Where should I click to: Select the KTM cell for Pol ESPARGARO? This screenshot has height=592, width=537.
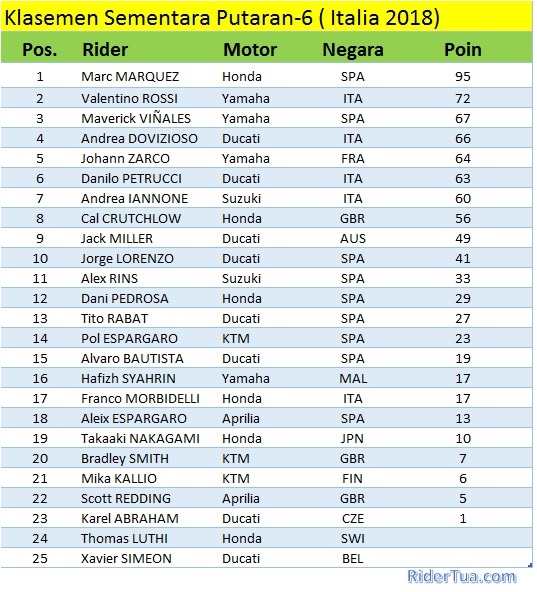coord(236,339)
